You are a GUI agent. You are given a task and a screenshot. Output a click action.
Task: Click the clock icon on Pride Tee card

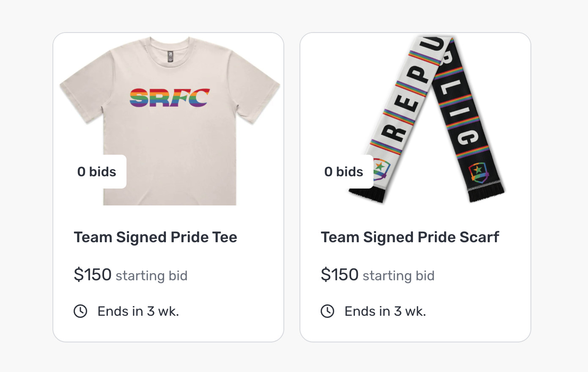coord(80,311)
